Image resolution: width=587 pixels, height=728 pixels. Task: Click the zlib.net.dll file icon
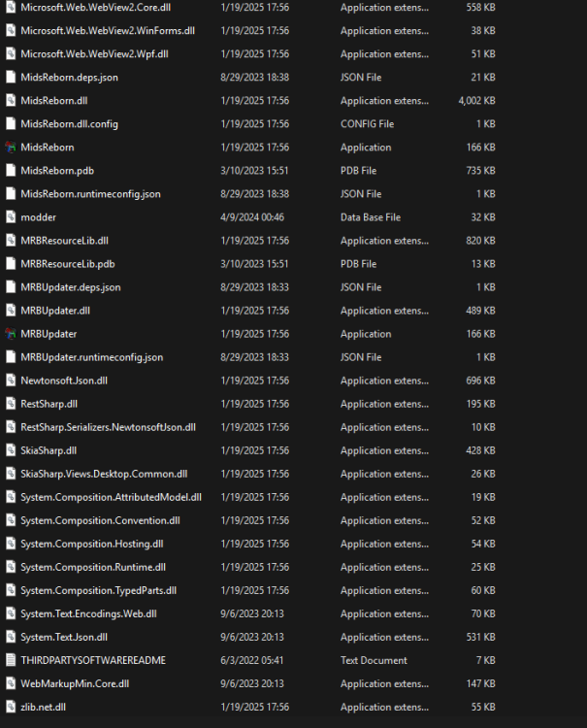(11, 707)
